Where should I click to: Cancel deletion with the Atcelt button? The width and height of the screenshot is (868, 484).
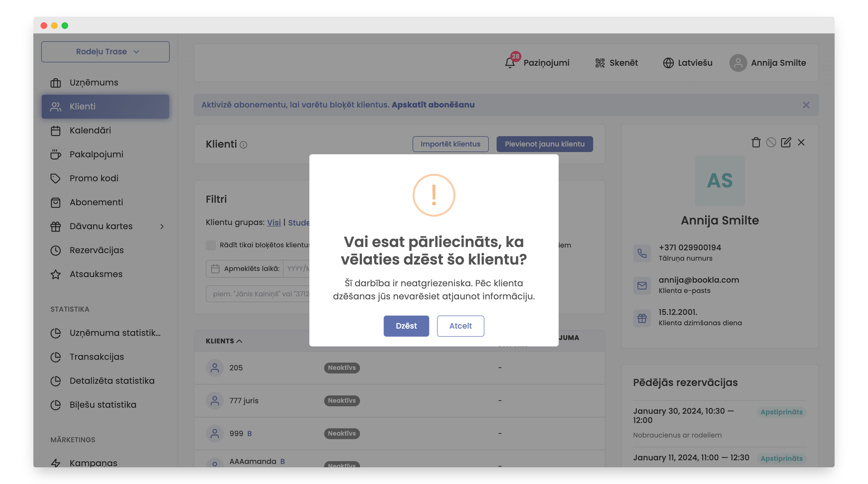pyautogui.click(x=460, y=326)
